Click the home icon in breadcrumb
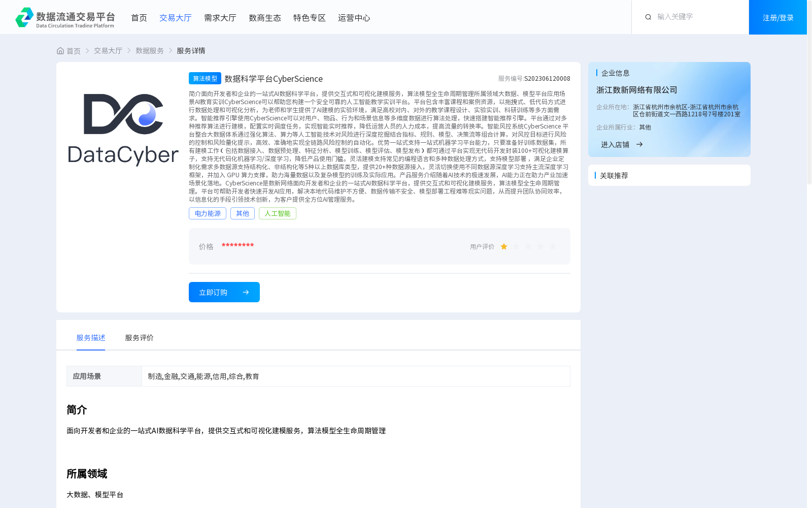This screenshot has height=508, width=812. (x=60, y=51)
